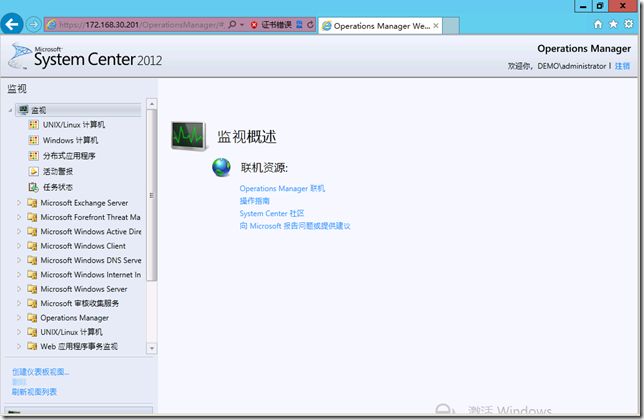Close the Operations Manager Web tab
Viewport: 644px width, 420px height.
[x=436, y=25]
